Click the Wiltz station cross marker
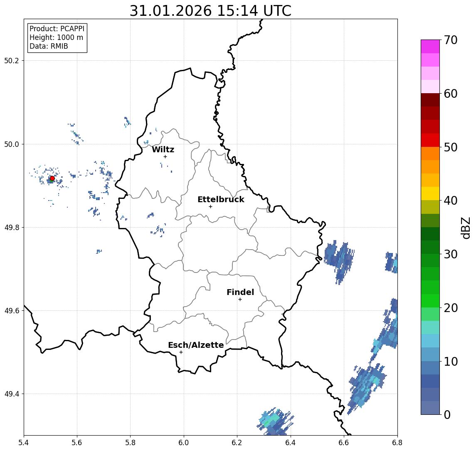 click(x=165, y=156)
